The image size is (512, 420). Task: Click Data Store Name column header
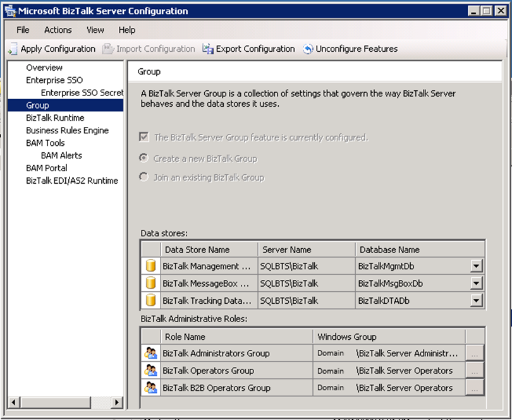209,249
